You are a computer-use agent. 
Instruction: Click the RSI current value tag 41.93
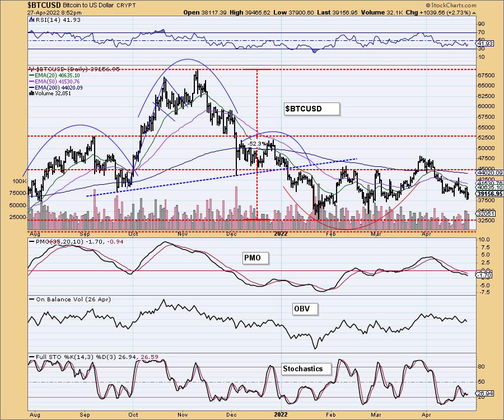(x=485, y=43)
